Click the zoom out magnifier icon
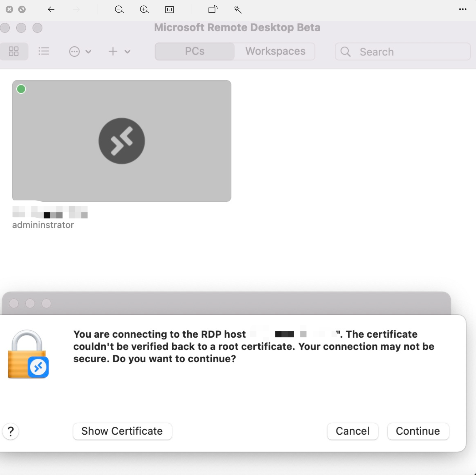This screenshot has height=475, width=476. click(119, 10)
